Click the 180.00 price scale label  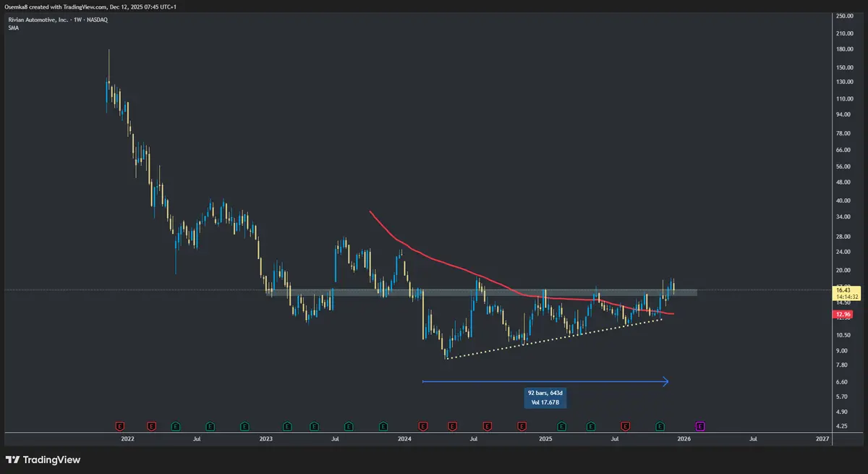click(x=844, y=49)
